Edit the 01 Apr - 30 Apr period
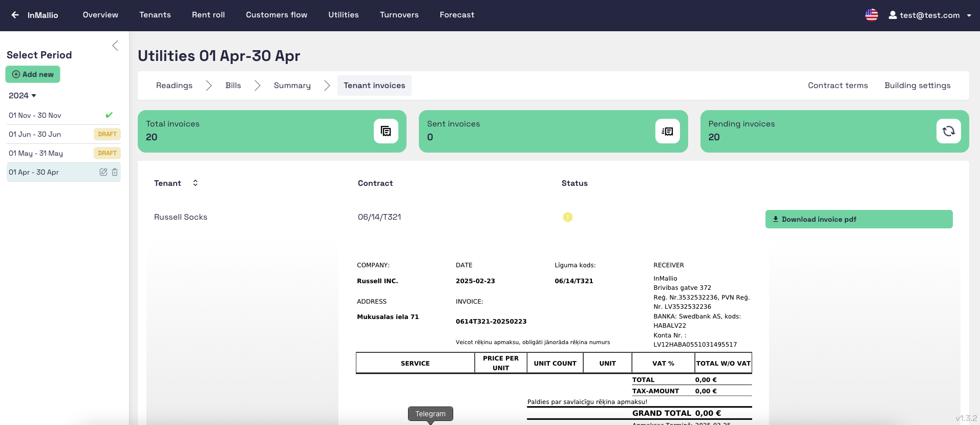This screenshot has width=980, height=425. pos(103,172)
